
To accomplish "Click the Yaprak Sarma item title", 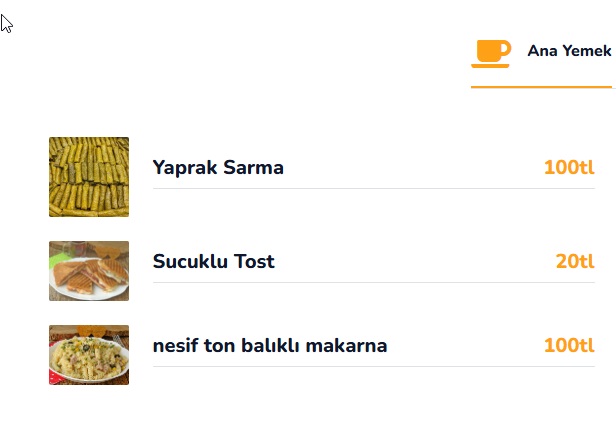I will pyautogui.click(x=218, y=168).
